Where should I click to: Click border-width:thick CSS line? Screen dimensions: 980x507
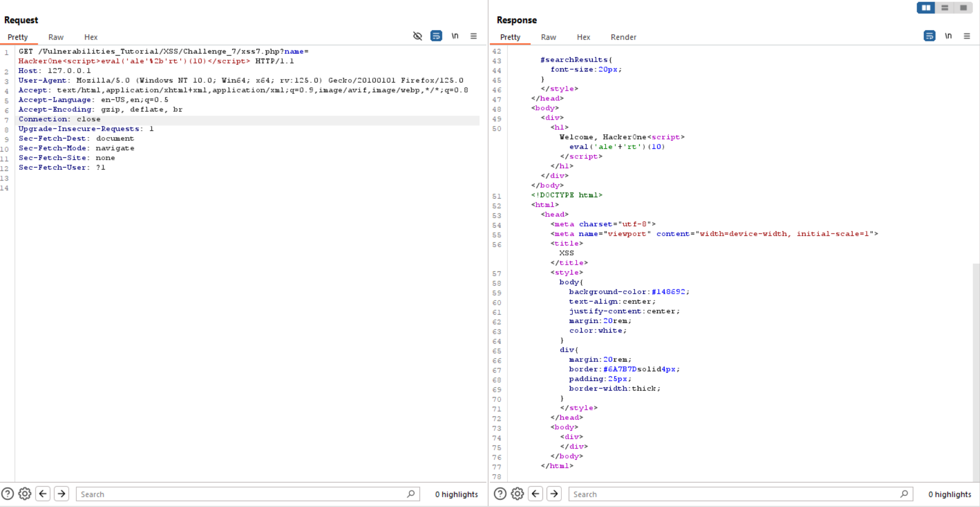point(615,388)
